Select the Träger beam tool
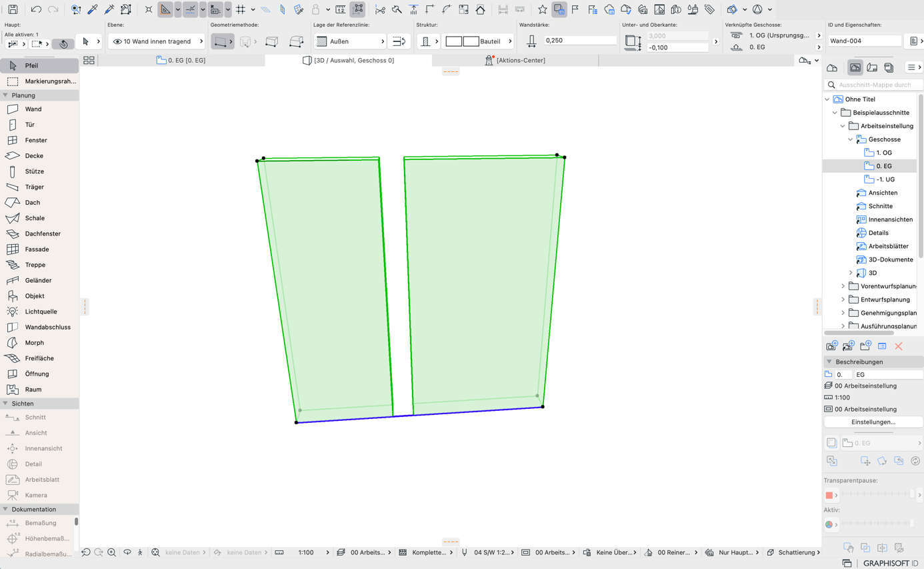The image size is (924, 569). tap(39, 187)
